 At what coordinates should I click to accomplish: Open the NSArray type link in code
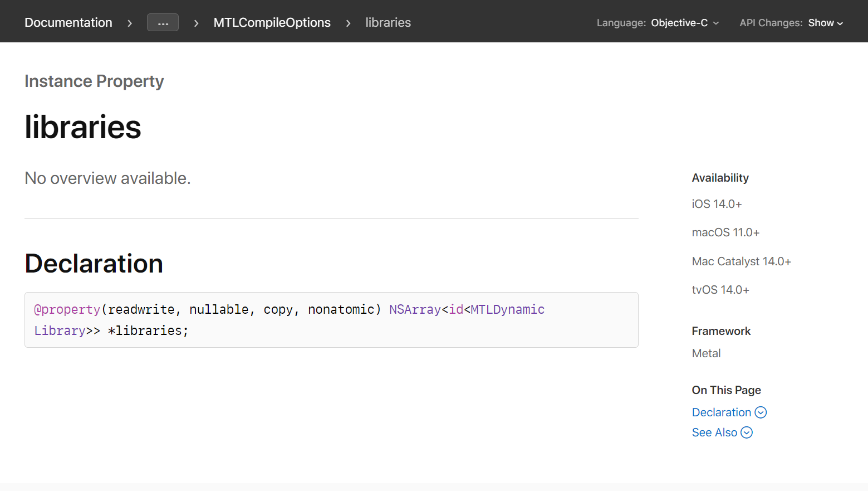[x=415, y=309]
